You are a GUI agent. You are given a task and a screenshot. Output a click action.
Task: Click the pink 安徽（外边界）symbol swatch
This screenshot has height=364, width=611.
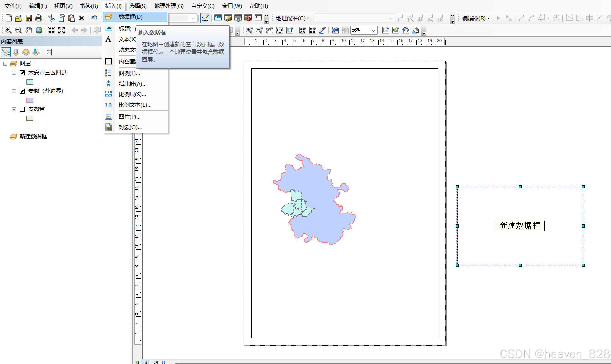click(30, 100)
